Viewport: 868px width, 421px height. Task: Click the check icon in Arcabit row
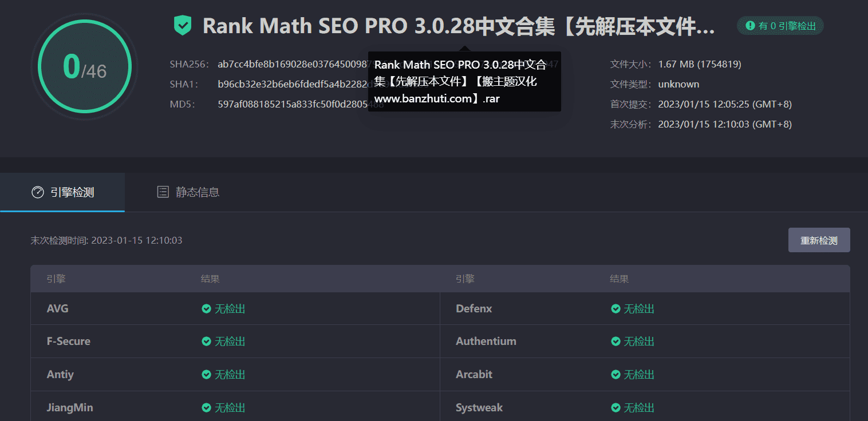coord(616,375)
